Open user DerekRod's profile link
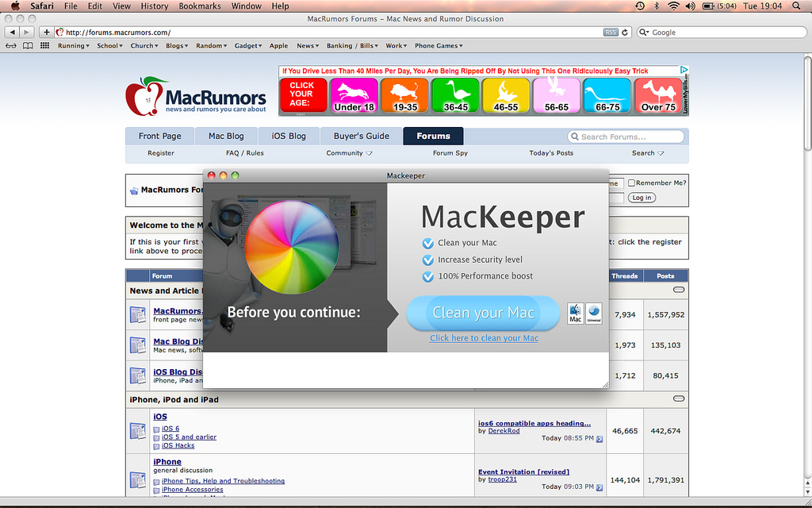The image size is (812, 508). coord(504,431)
